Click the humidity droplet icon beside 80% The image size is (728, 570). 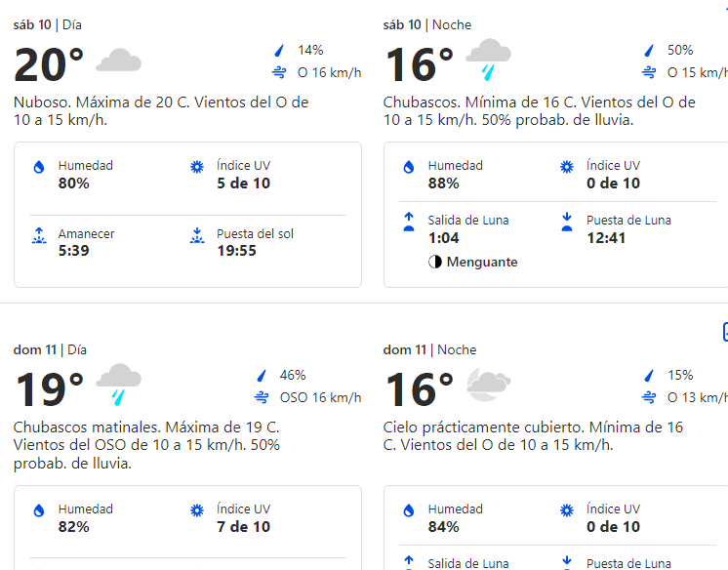39,167
